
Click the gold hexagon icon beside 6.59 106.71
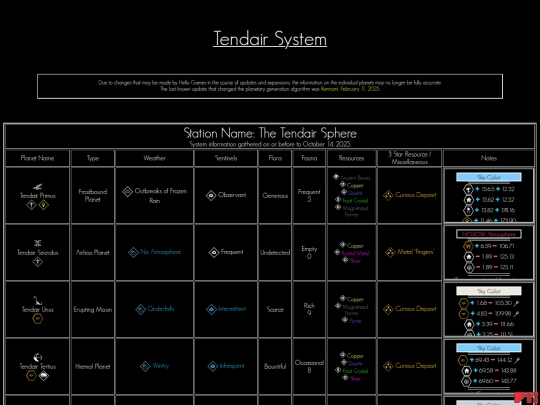tap(468, 246)
